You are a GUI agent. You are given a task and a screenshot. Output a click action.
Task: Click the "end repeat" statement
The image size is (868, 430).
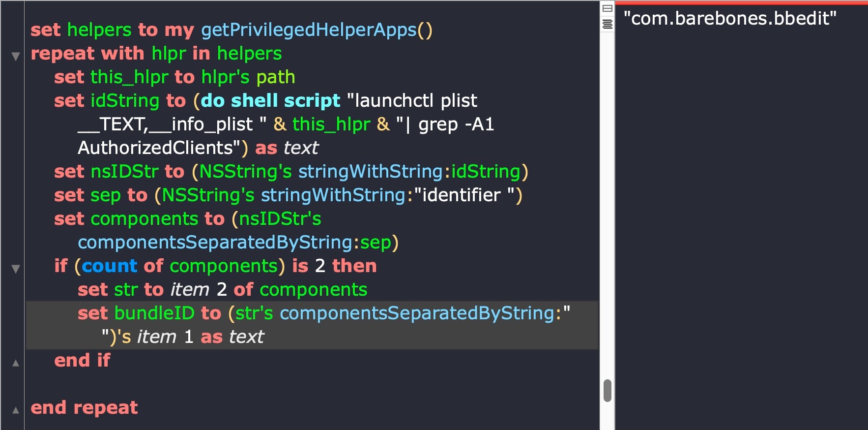coord(84,408)
